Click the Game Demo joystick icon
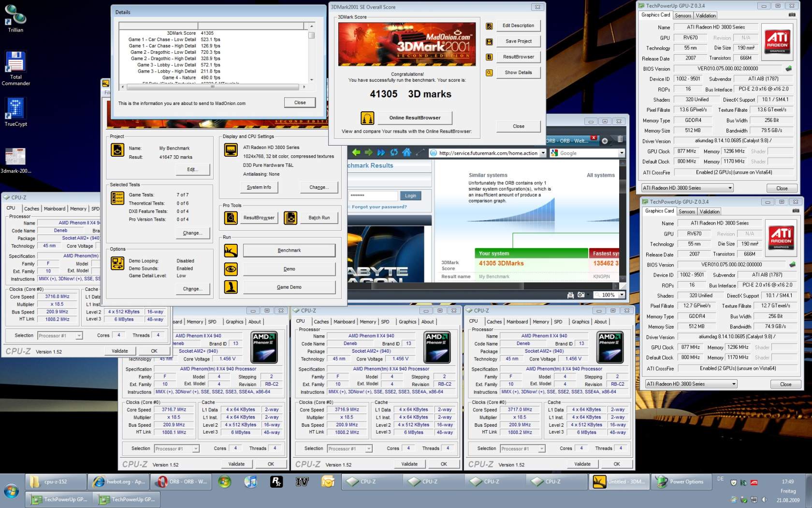This screenshot has width=812, height=508. [231, 287]
